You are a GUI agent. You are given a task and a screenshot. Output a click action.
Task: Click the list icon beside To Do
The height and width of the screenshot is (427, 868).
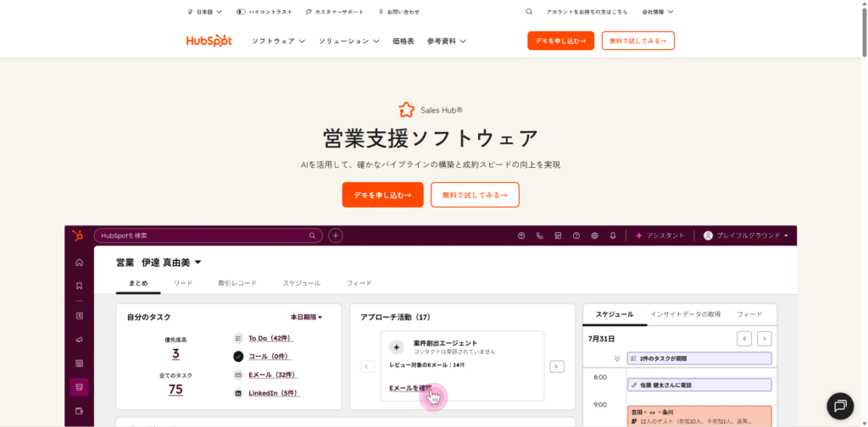click(238, 338)
